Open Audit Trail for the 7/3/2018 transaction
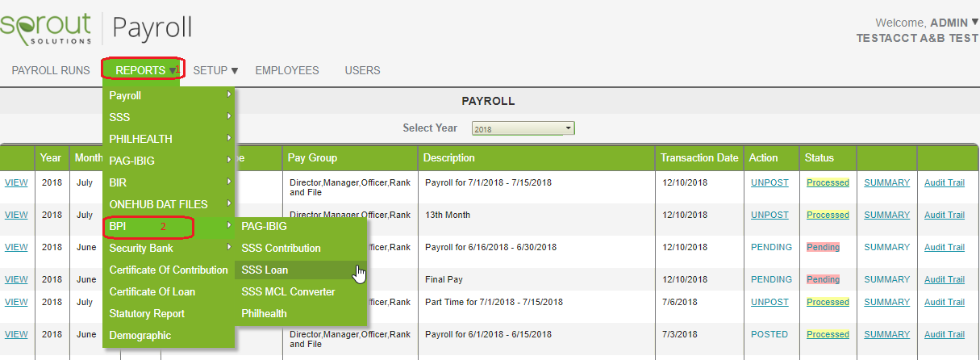The image size is (980, 360). (945, 334)
